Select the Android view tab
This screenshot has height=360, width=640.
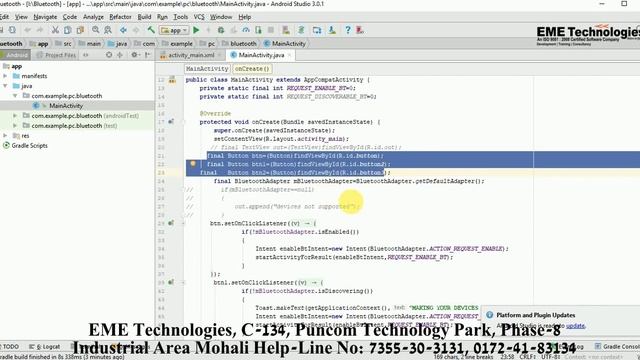14,55
